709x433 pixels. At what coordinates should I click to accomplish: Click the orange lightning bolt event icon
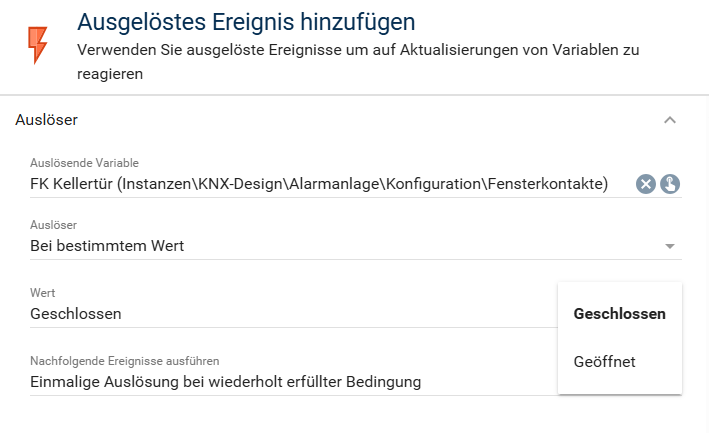coord(38,45)
